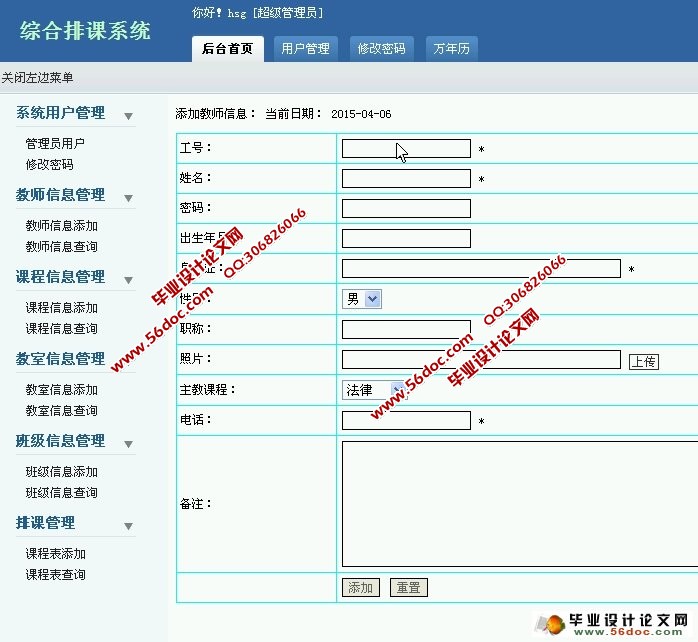Open 课程信息查询 page
This screenshot has width=698, height=642.
pyautogui.click(x=61, y=329)
